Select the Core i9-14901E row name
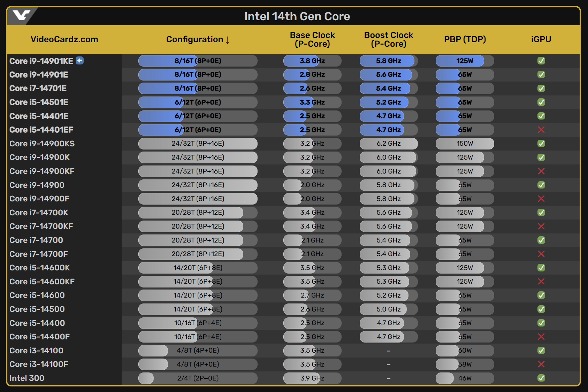Screen dimensions: 588x392 39,75
